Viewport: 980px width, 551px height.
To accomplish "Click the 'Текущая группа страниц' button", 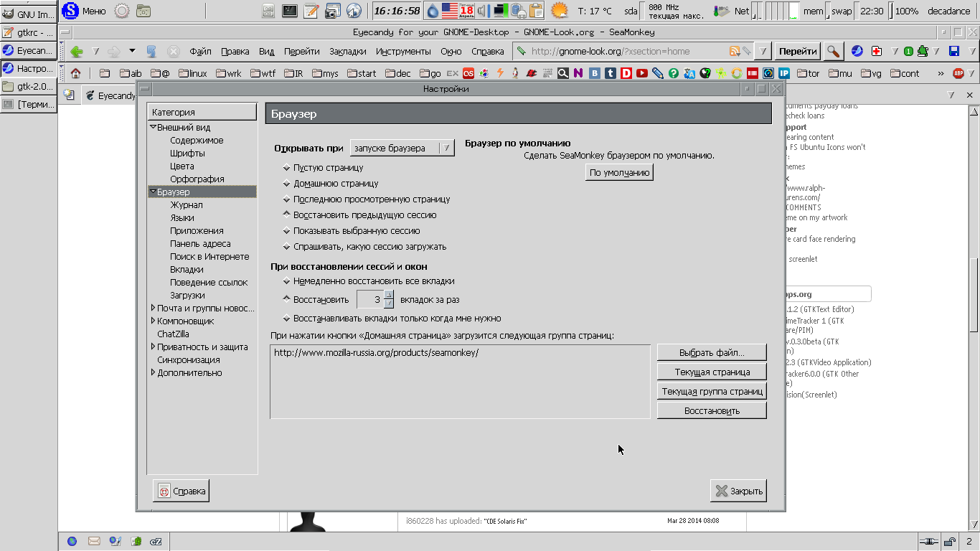I will (712, 392).
